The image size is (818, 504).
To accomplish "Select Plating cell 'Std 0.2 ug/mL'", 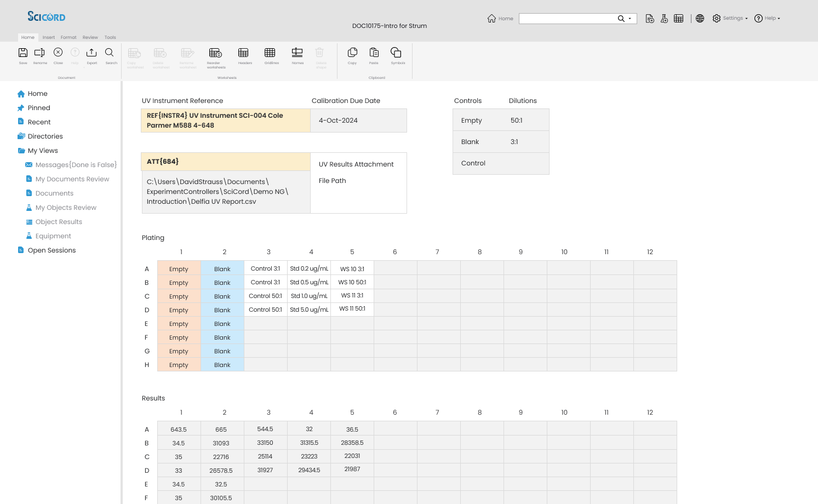I will (x=309, y=268).
